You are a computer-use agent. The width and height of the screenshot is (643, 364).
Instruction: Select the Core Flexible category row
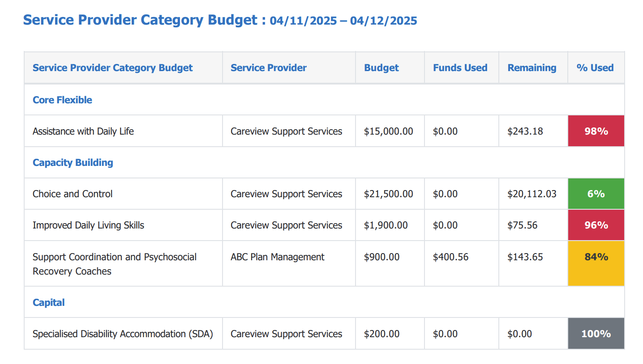tap(62, 100)
